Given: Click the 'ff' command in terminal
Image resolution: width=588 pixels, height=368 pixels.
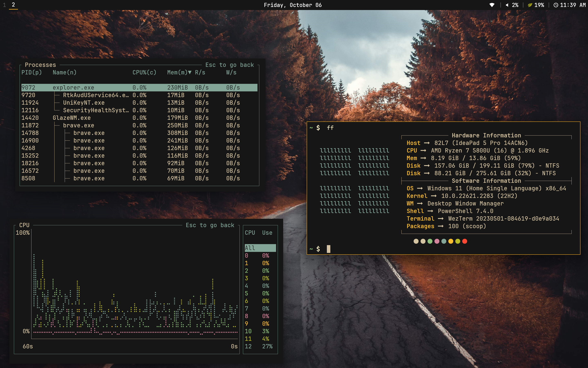Looking at the screenshot, I should tap(330, 128).
